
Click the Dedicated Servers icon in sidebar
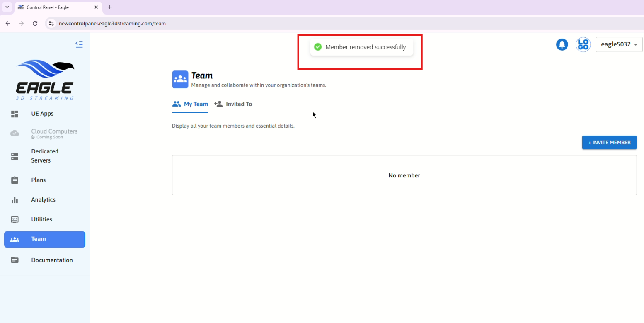[x=15, y=156]
